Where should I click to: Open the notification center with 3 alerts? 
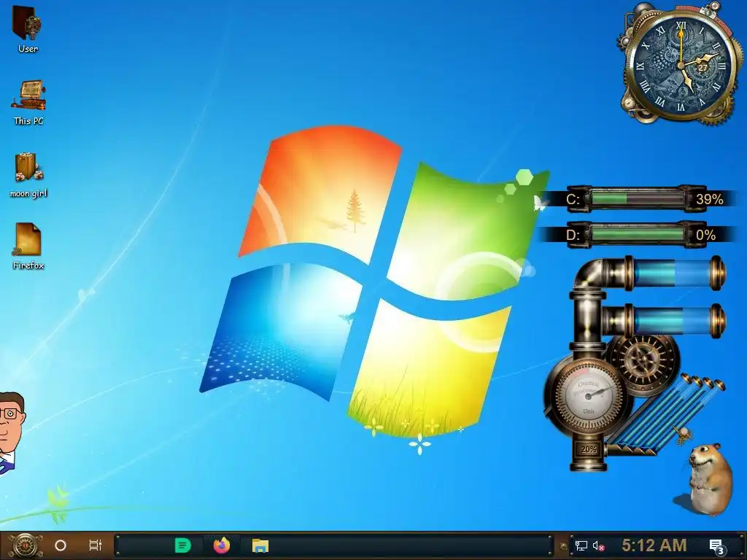(x=718, y=547)
